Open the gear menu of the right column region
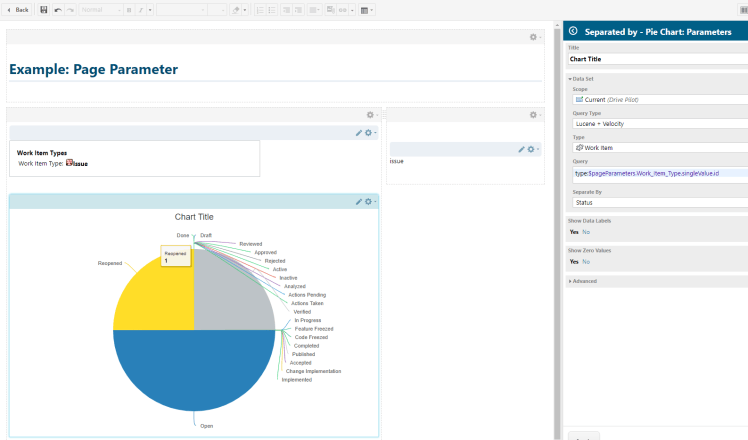This screenshot has width=748, height=440. point(533,115)
